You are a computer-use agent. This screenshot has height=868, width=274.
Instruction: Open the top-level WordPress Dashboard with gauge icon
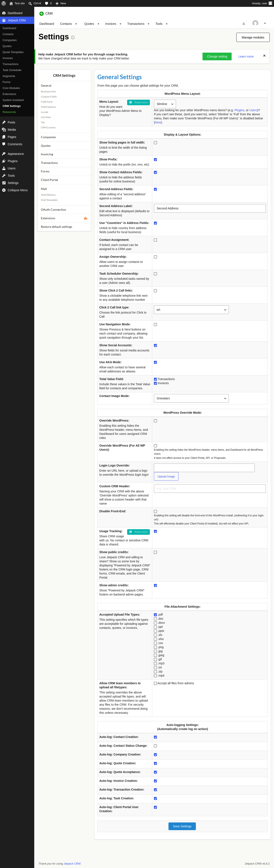[17, 13]
